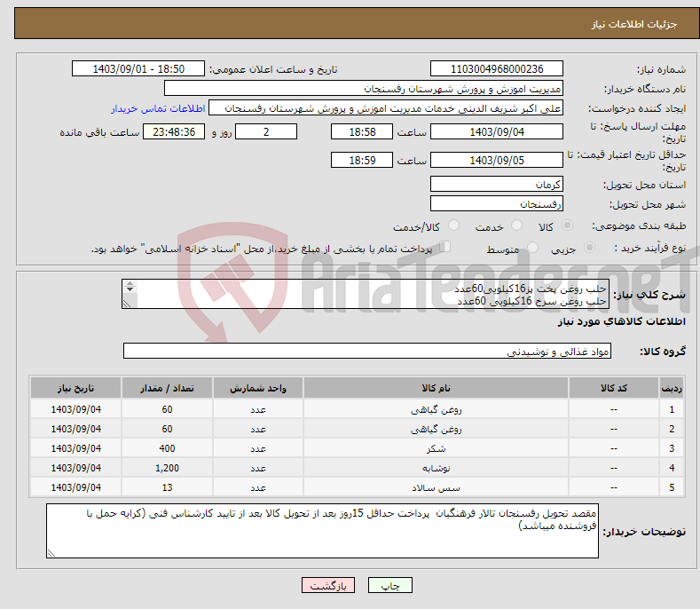Click the واحد شمارش column header
This screenshot has width=700, height=609.
coord(258,388)
